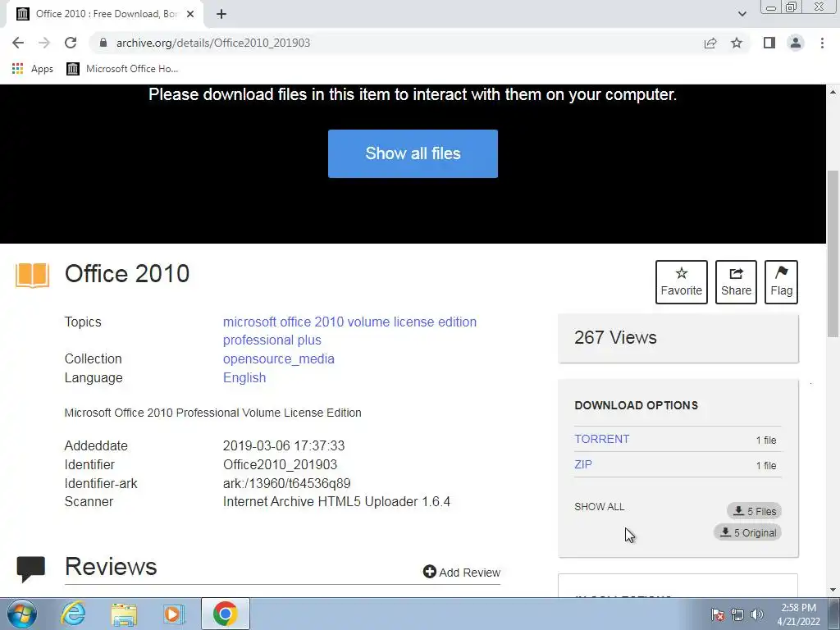Flag this item with the Flag button

[x=781, y=282]
